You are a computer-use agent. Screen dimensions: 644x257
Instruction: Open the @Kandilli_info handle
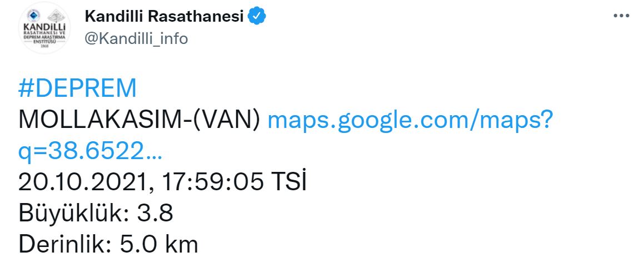(x=136, y=38)
